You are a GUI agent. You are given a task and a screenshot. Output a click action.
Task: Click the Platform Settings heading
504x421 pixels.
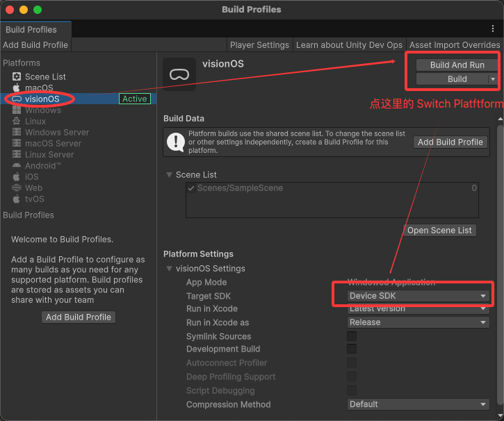click(x=198, y=254)
